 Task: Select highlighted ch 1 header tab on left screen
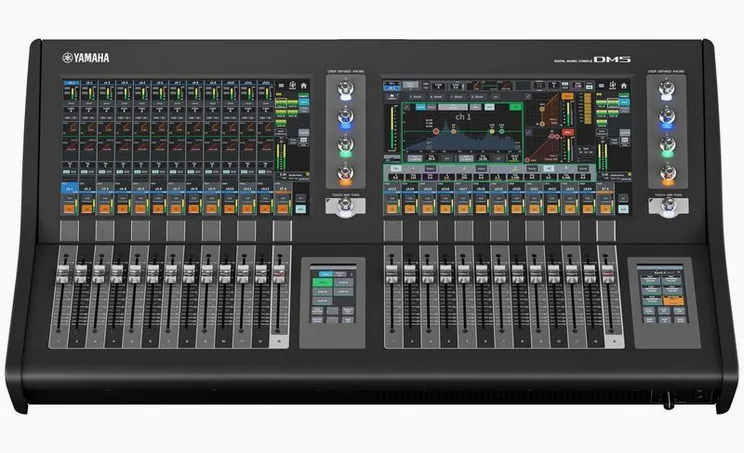coord(71,83)
